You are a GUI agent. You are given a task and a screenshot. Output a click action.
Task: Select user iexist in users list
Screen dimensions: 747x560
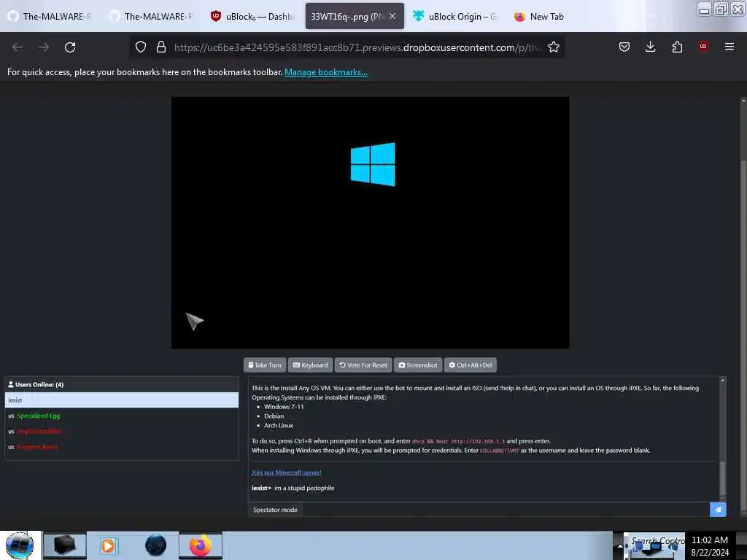[122, 400]
